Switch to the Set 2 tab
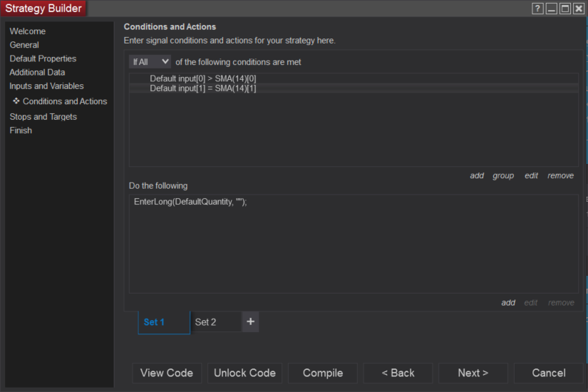The height and width of the screenshot is (392, 588). pyautogui.click(x=206, y=322)
